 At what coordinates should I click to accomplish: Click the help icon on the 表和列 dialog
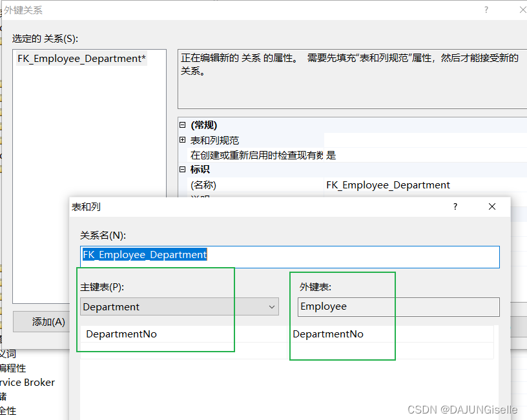(x=455, y=206)
